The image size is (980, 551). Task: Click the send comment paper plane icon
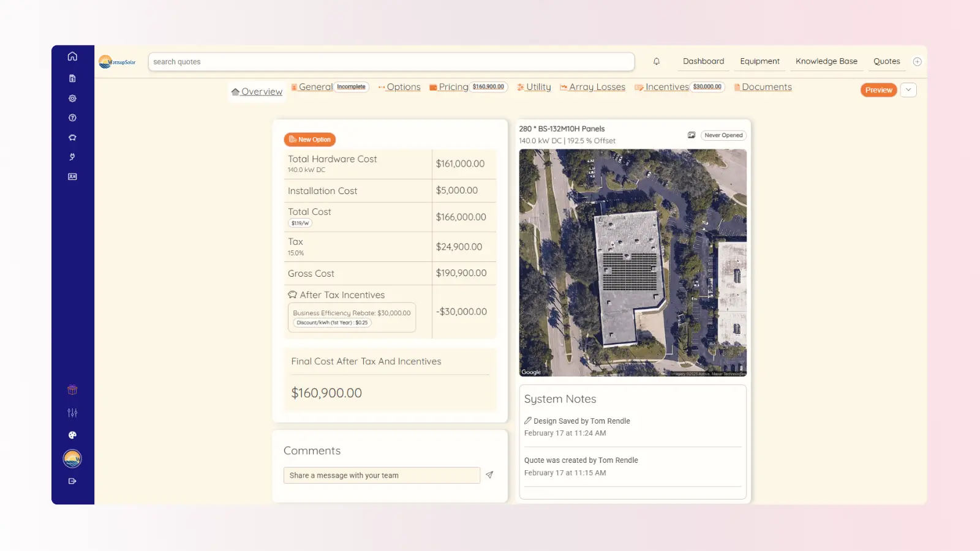click(x=489, y=475)
